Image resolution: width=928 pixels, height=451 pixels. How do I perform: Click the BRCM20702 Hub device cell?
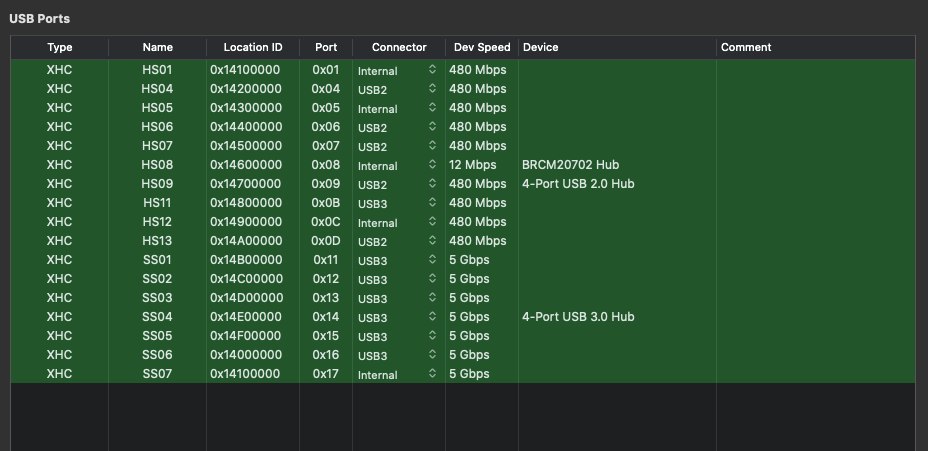[617, 165]
